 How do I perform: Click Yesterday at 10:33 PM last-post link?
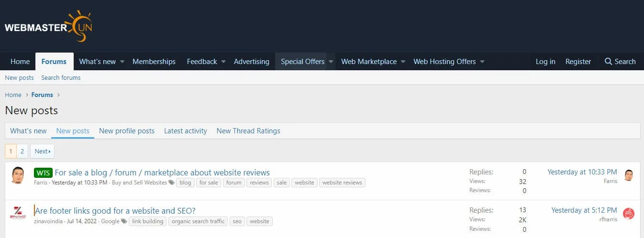click(x=582, y=172)
